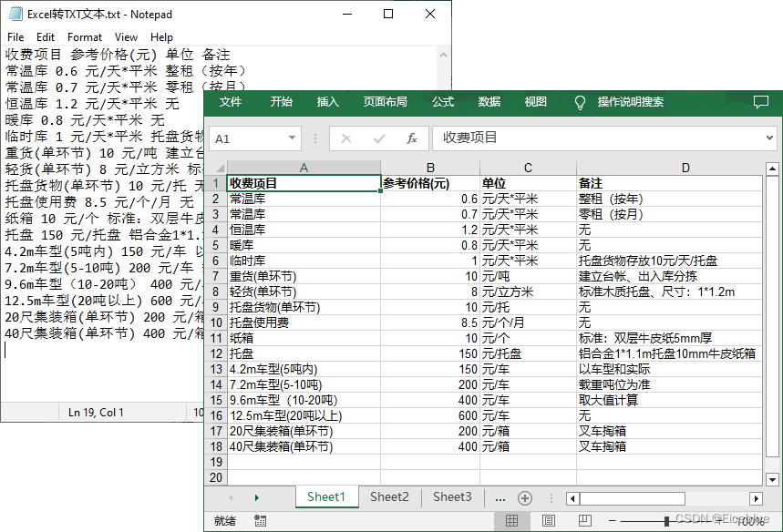
Task: Select cell 托盘货物存放10元/天/托盘
Action: [x=669, y=261]
